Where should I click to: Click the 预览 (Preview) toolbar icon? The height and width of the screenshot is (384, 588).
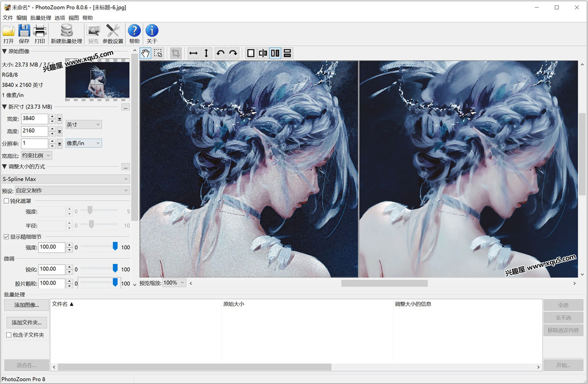[93, 31]
